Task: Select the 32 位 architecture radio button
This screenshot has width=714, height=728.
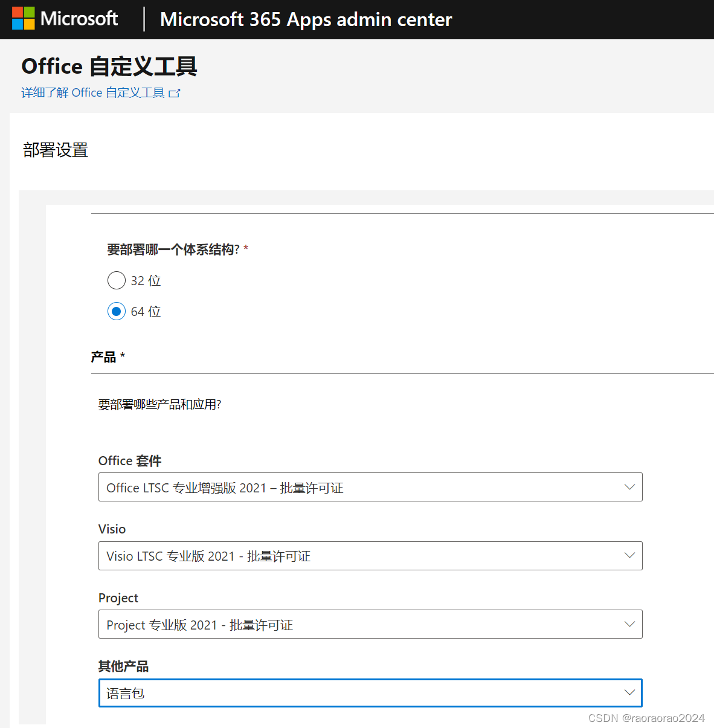Action: coord(117,280)
